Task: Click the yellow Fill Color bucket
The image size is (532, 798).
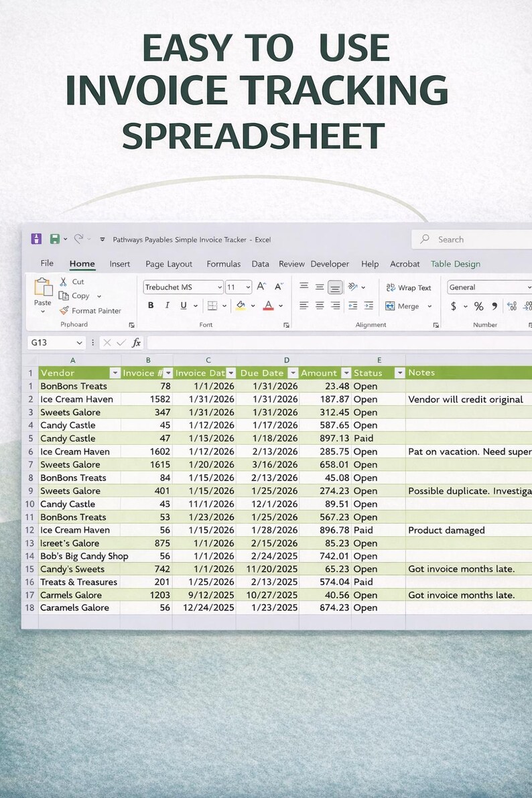Action: point(241,306)
